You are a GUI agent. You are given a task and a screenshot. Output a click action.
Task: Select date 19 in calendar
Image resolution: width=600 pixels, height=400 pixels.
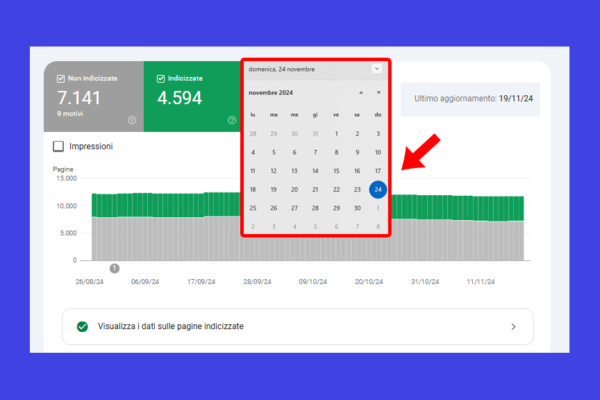click(274, 189)
